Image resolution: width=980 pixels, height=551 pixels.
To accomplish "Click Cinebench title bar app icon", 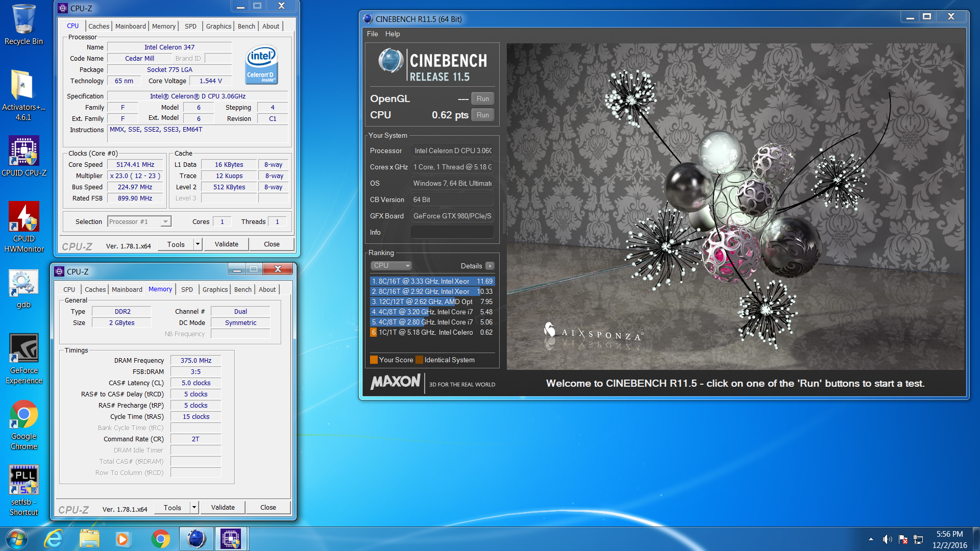I will pyautogui.click(x=368, y=19).
